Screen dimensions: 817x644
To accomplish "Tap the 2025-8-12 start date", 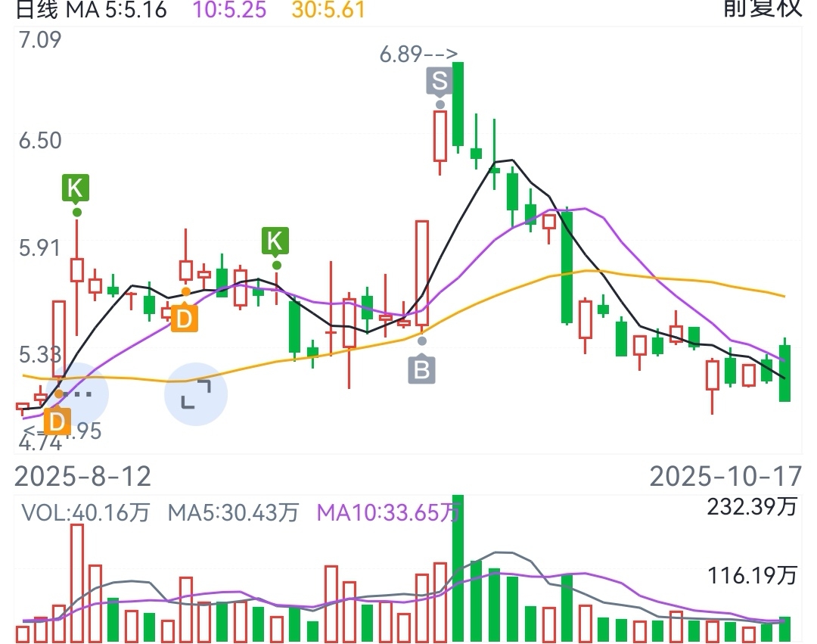I will click(x=83, y=476).
